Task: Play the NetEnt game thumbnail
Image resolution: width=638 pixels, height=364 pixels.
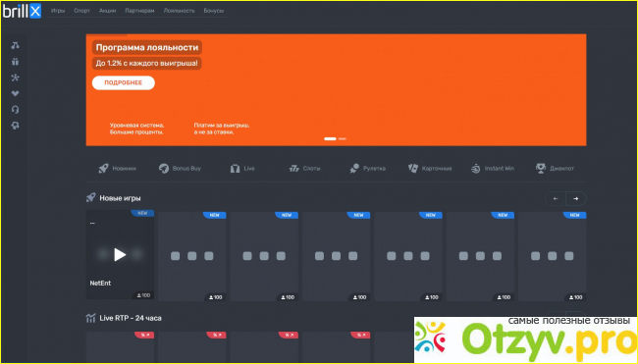Action: point(120,254)
